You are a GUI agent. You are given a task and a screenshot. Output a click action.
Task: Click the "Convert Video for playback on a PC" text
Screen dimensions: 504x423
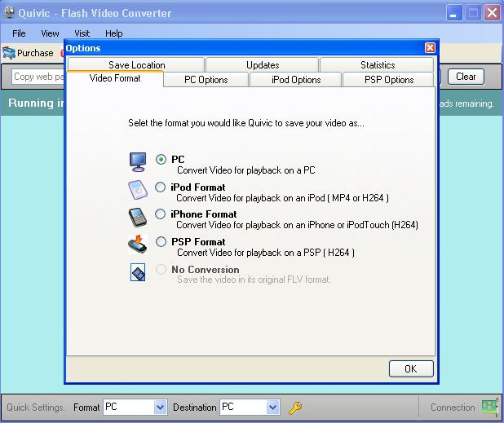(246, 170)
